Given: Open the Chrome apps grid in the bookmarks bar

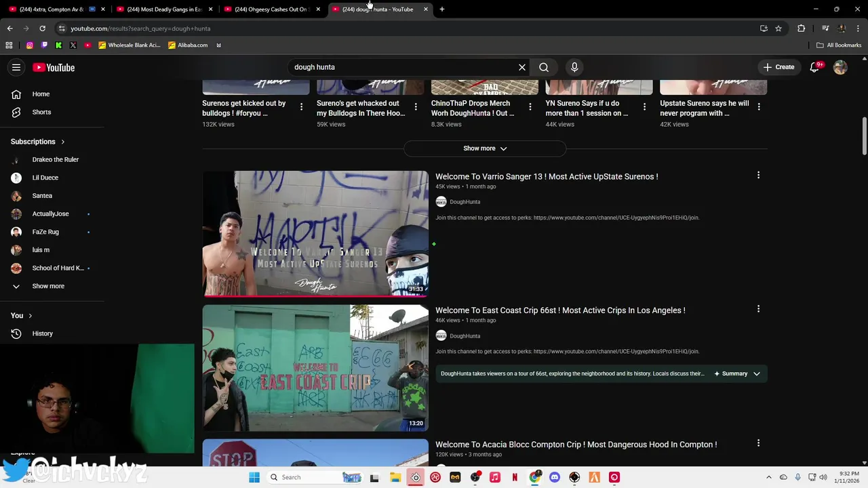Looking at the screenshot, I should (x=9, y=45).
